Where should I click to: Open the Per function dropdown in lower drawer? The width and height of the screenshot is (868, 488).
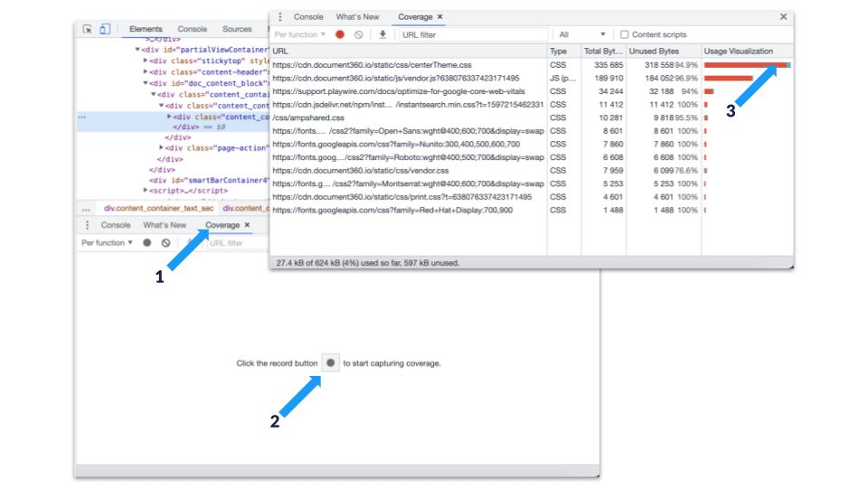click(x=107, y=243)
